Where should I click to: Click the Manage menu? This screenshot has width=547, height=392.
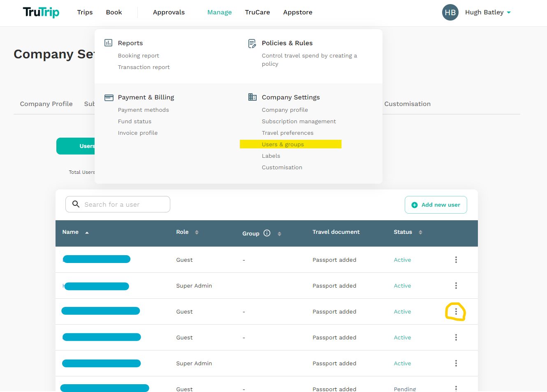tap(220, 12)
